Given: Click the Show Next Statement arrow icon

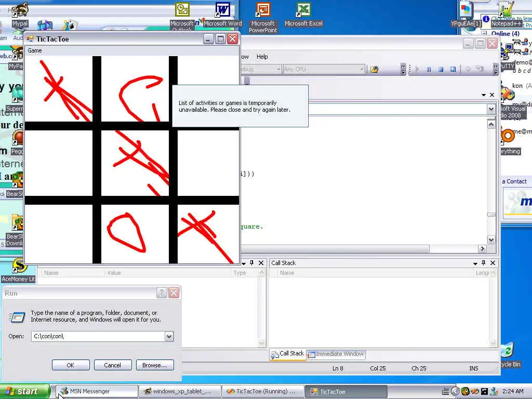Looking at the screenshot, I should (x=468, y=69).
